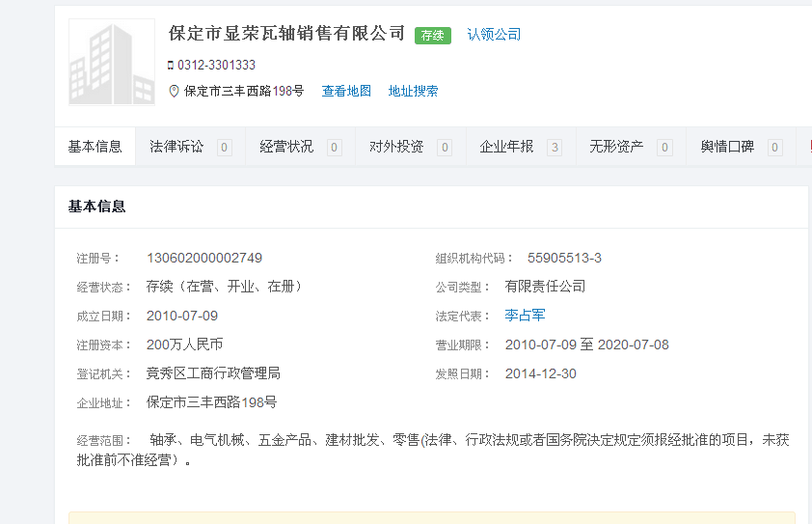Go to the 对外投资 tab
812x524 pixels.
tap(396, 147)
